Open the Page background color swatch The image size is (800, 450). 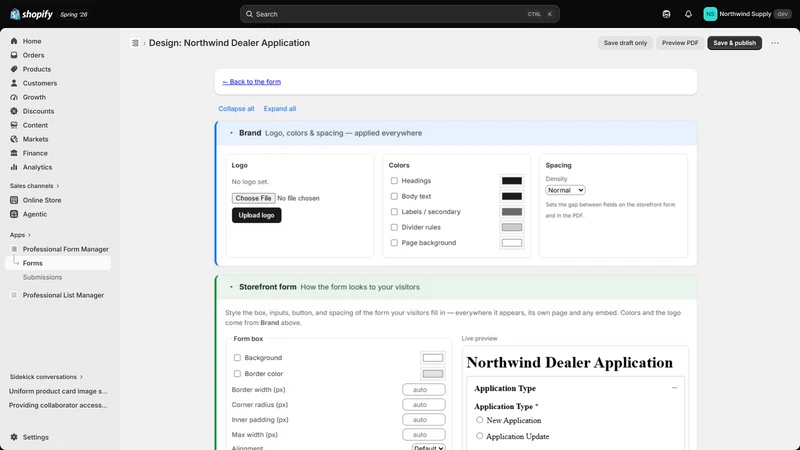pos(511,243)
